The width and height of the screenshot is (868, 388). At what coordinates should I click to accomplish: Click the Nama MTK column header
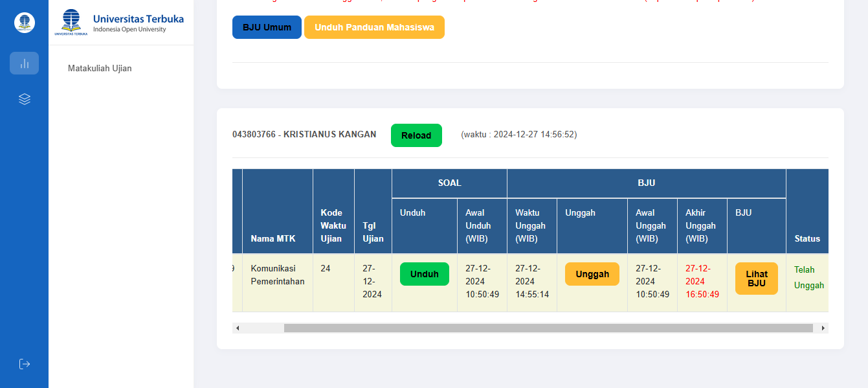(x=273, y=238)
